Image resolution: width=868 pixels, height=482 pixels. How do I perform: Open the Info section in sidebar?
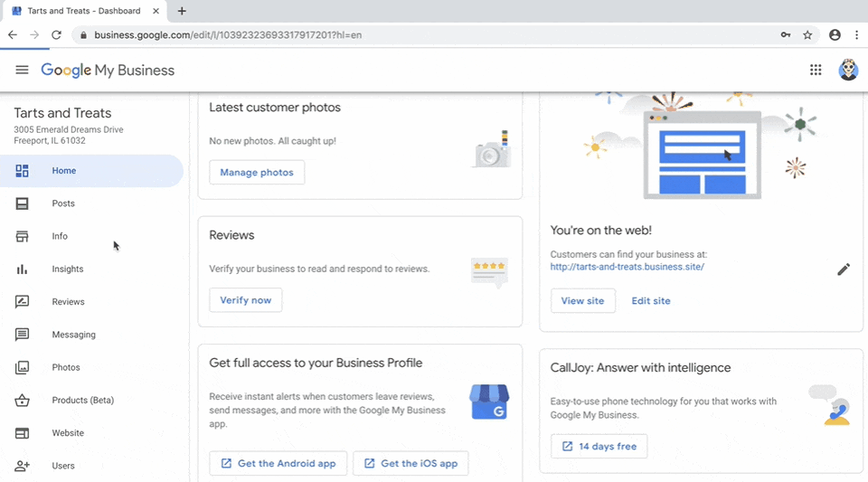(x=60, y=236)
